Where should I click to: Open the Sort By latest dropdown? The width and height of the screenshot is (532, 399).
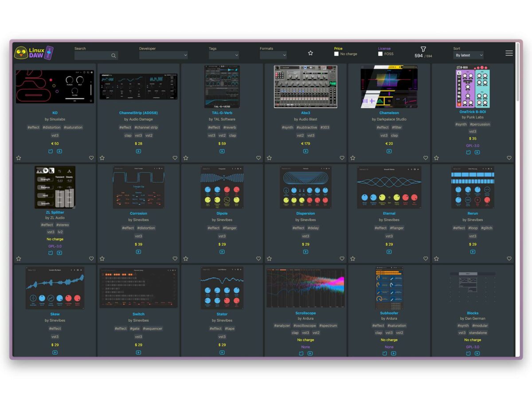click(x=468, y=55)
